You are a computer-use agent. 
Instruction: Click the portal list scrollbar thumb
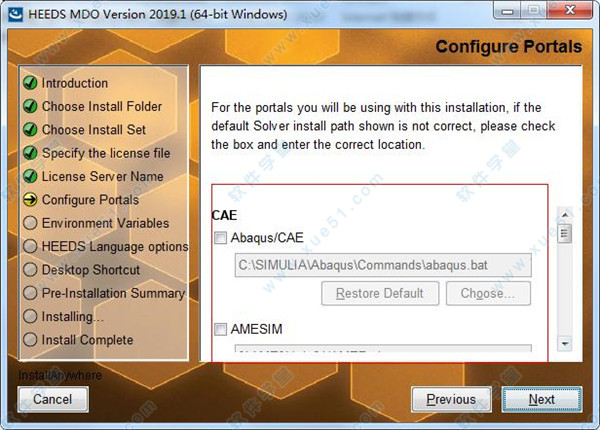tap(565, 234)
